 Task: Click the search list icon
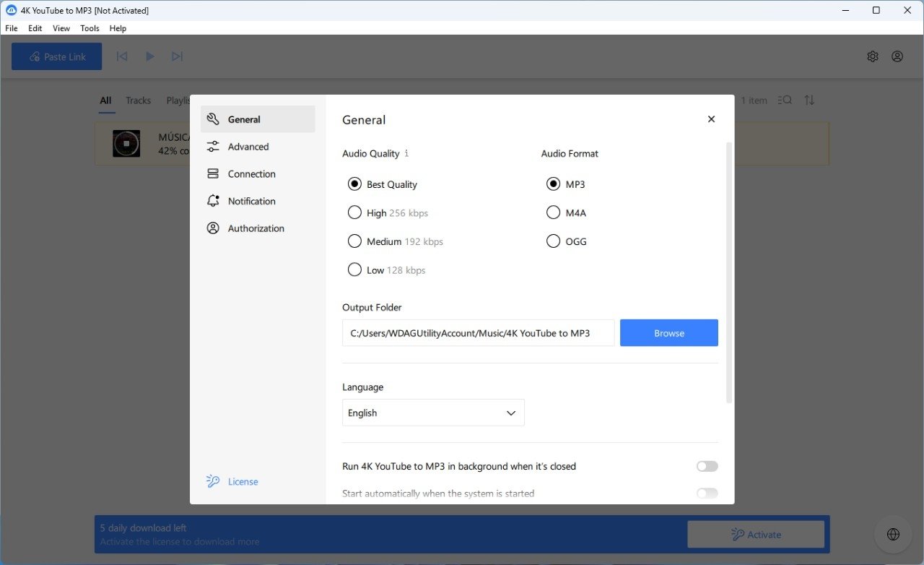785,100
